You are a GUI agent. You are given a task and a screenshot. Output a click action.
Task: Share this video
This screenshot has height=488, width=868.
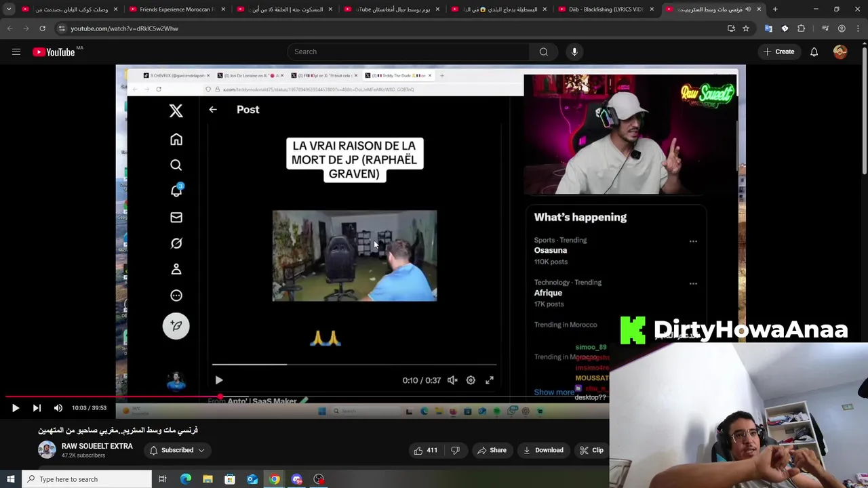pyautogui.click(x=492, y=450)
